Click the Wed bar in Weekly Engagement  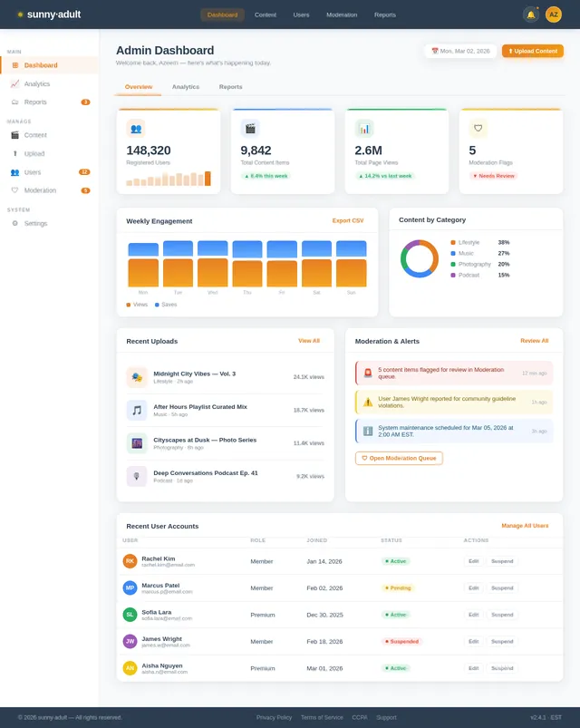point(212,264)
